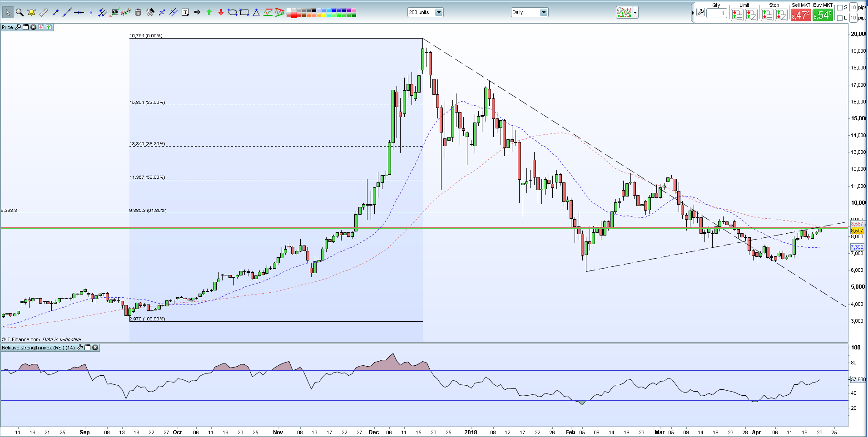Open the price alert bell tool

[31, 13]
